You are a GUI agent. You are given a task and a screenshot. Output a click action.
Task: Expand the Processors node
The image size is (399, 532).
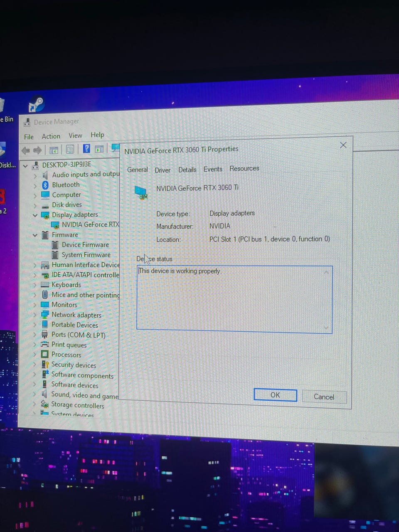pos(35,355)
